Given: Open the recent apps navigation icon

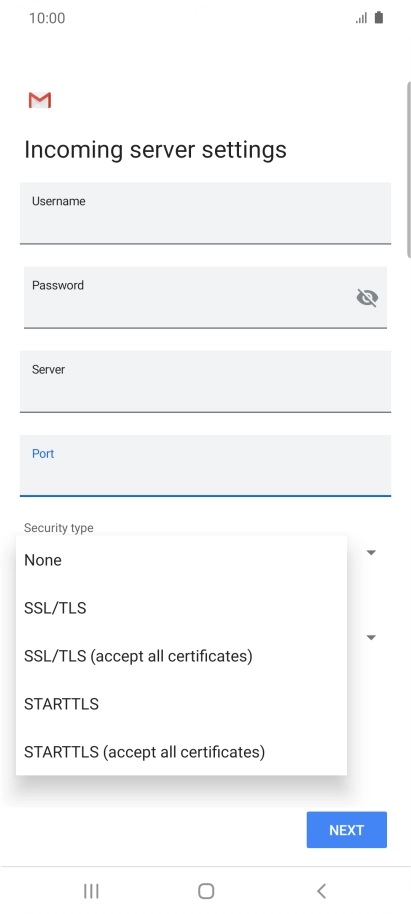Looking at the screenshot, I should (91, 891).
